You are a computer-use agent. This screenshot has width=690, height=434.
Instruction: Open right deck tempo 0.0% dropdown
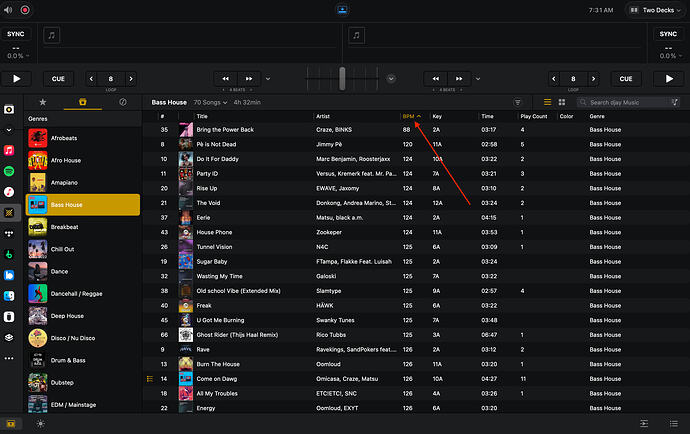670,56
